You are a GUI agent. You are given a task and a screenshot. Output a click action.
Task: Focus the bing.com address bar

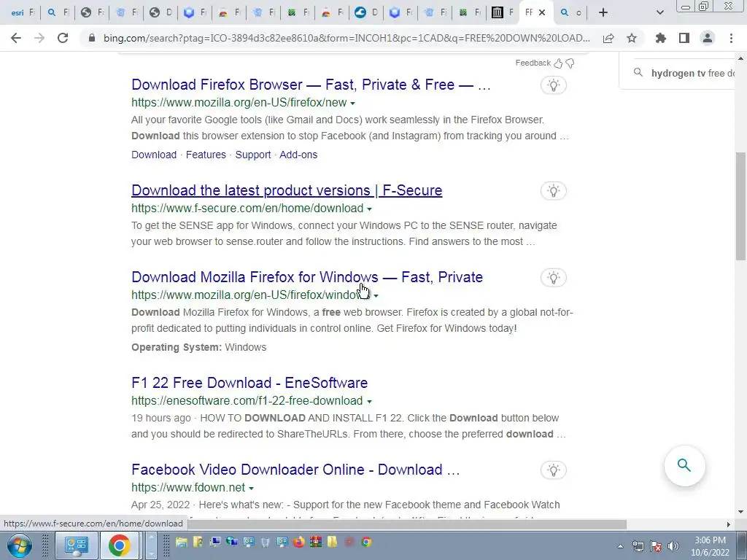(347, 38)
